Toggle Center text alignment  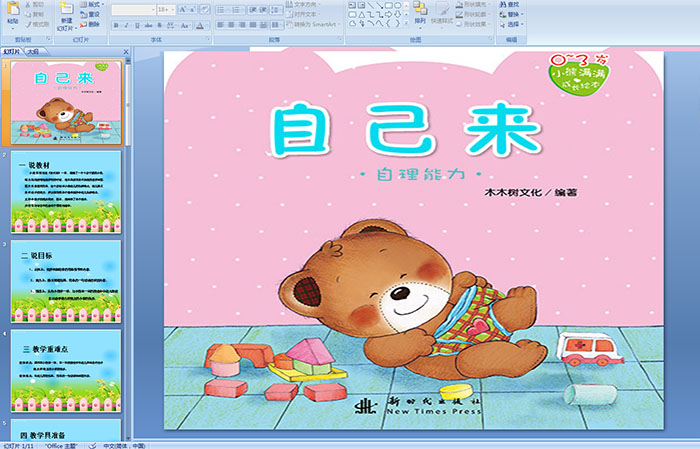click(231, 25)
